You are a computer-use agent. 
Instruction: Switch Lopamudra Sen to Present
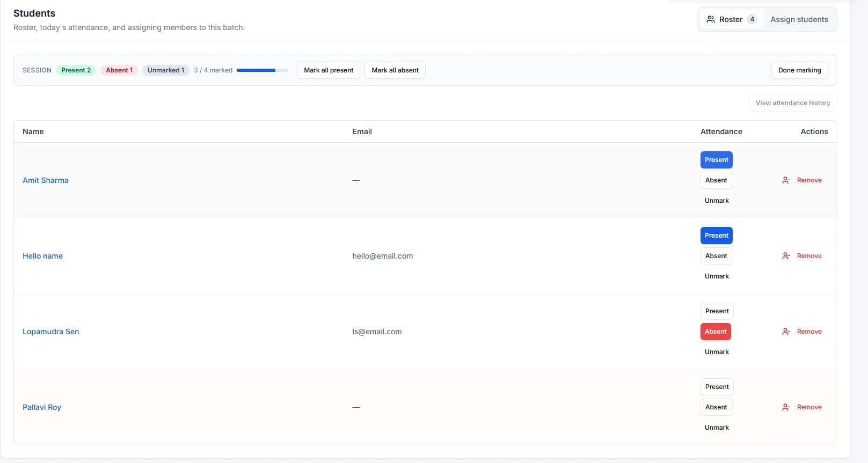tap(717, 311)
